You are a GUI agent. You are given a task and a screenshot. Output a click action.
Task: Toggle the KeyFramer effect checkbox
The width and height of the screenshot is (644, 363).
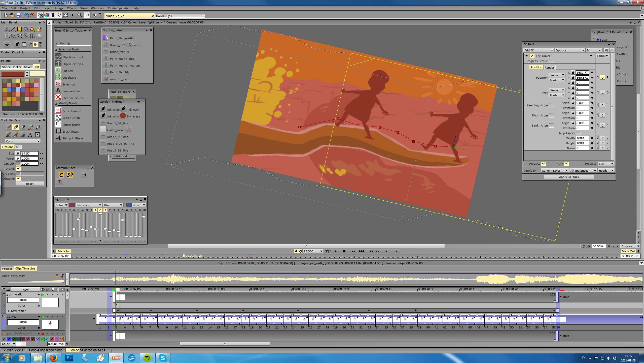coord(532,56)
